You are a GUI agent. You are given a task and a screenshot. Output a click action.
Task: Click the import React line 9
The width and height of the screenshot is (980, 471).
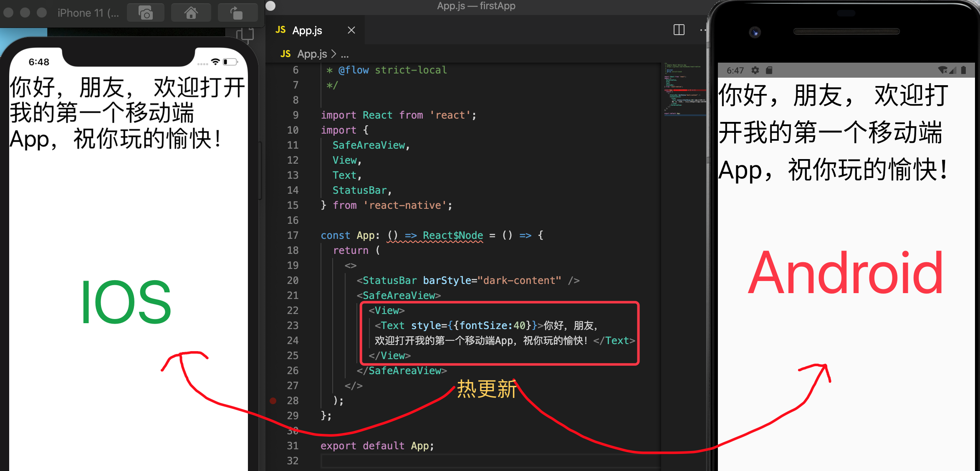[399, 115]
